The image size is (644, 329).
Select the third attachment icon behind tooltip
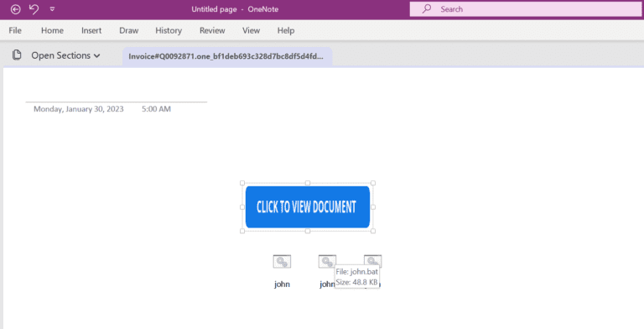pyautogui.click(x=372, y=260)
